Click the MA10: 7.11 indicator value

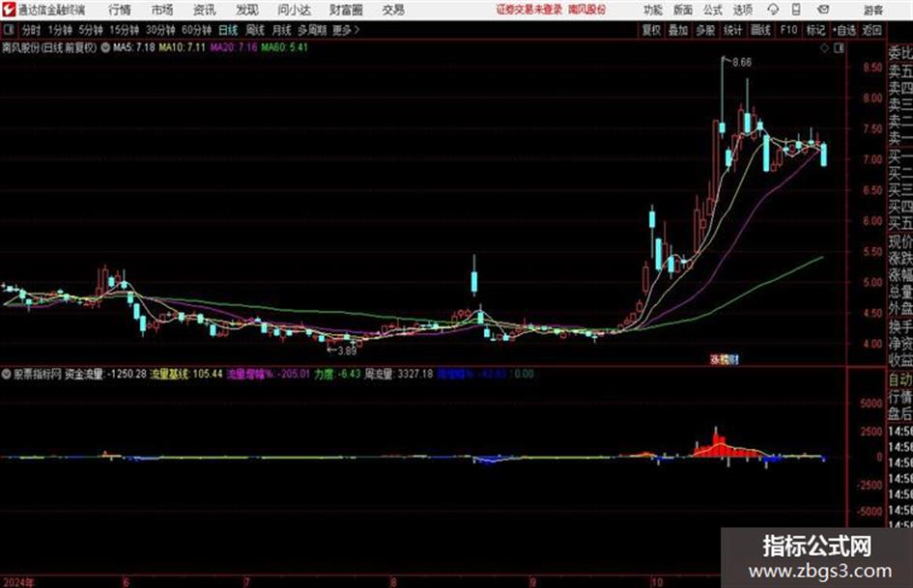(183, 47)
